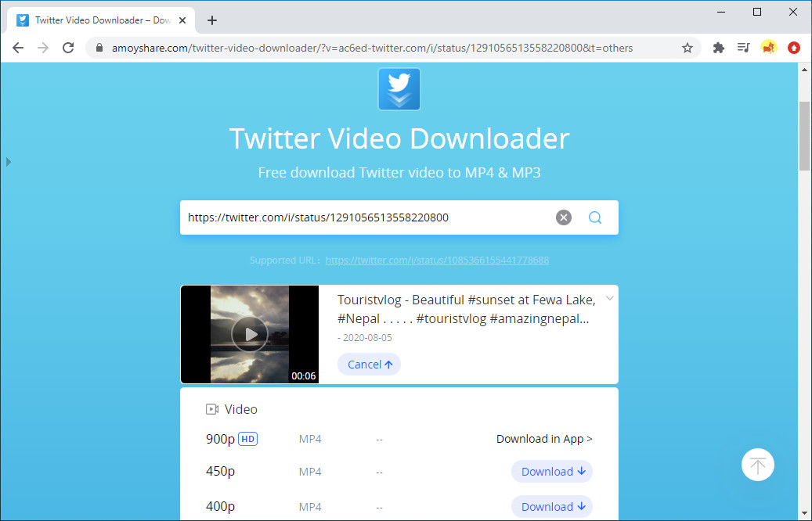The width and height of the screenshot is (812, 521).
Task: Open the extensions puzzle piece icon
Action: coord(718,49)
